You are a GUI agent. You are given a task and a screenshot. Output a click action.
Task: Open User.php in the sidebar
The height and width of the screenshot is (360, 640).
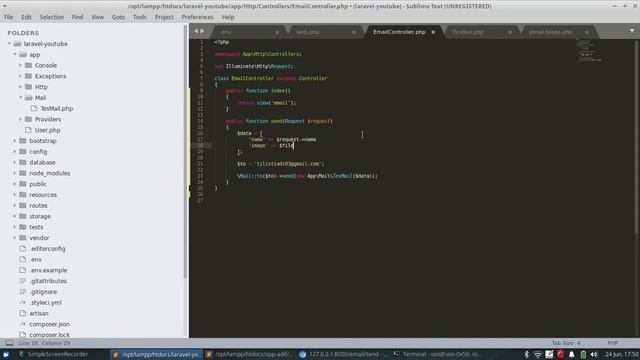[x=47, y=130]
